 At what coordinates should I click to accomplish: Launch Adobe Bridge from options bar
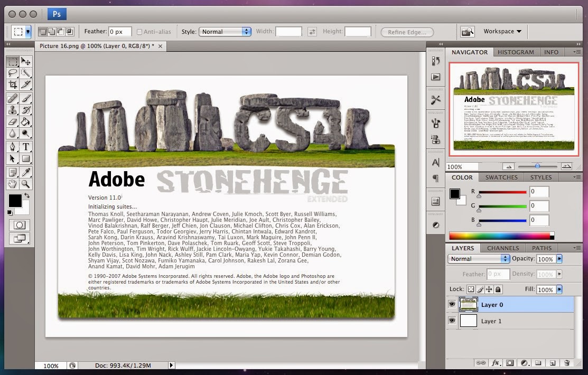(466, 32)
